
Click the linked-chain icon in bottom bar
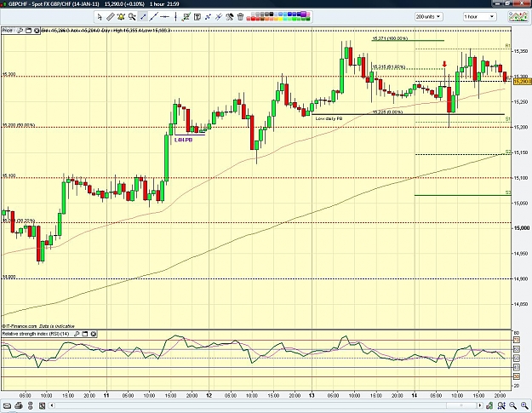[30, 405]
